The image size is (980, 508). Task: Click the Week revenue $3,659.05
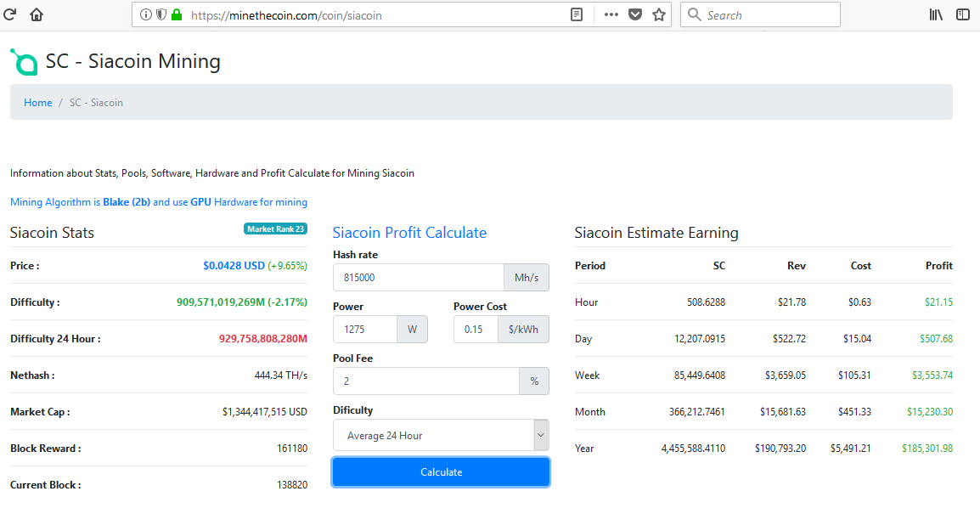click(785, 375)
